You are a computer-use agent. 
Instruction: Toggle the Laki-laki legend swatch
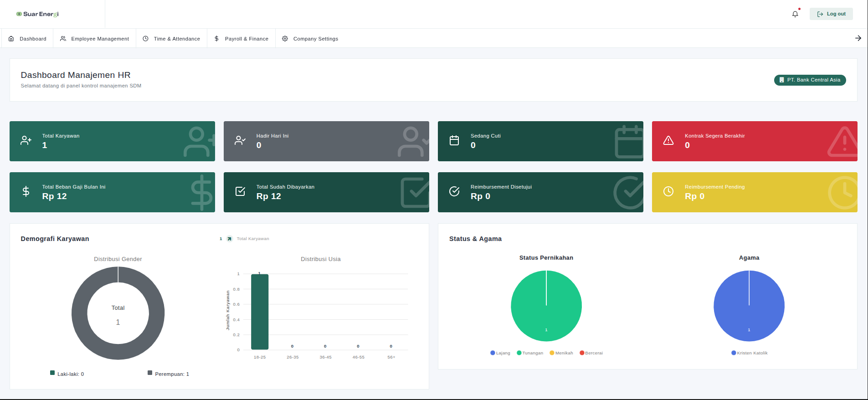click(x=52, y=373)
